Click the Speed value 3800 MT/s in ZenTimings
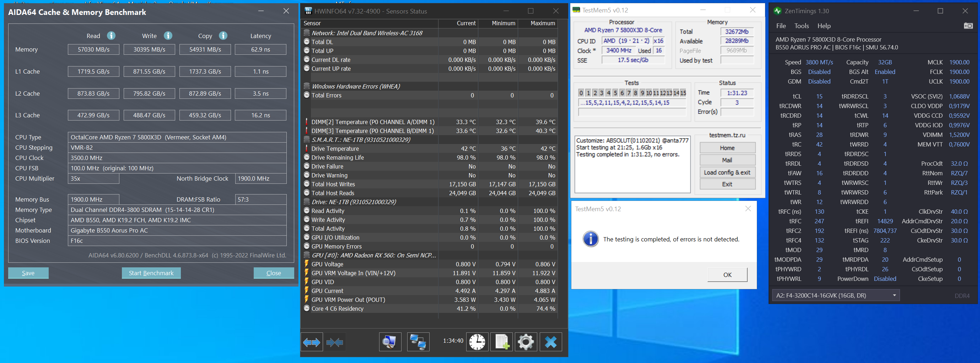Screen dimensions: 980x363 tap(819, 62)
